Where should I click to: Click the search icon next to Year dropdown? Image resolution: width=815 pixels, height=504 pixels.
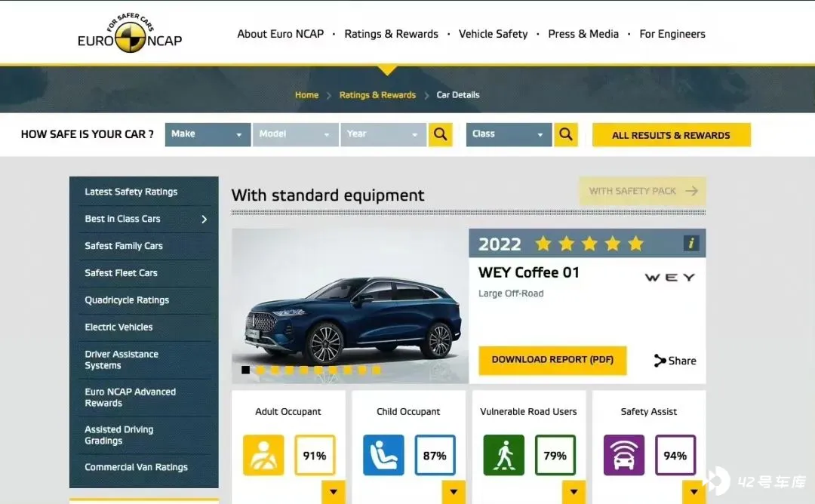(440, 134)
